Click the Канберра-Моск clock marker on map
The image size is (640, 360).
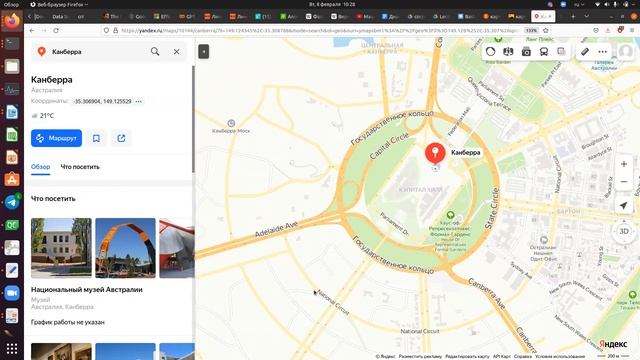(x=231, y=123)
